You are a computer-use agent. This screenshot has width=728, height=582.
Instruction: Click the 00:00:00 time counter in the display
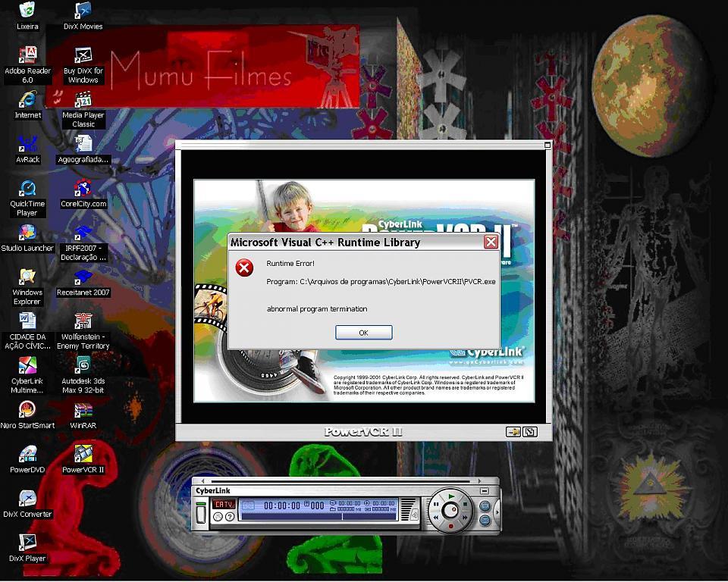[282, 505]
